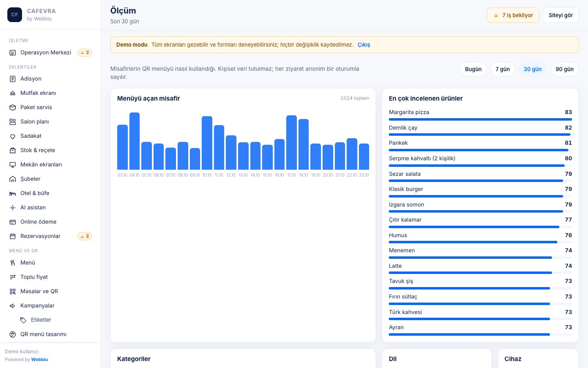
Task: Click the Menü fork-and-knife icon
Action: tap(13, 263)
